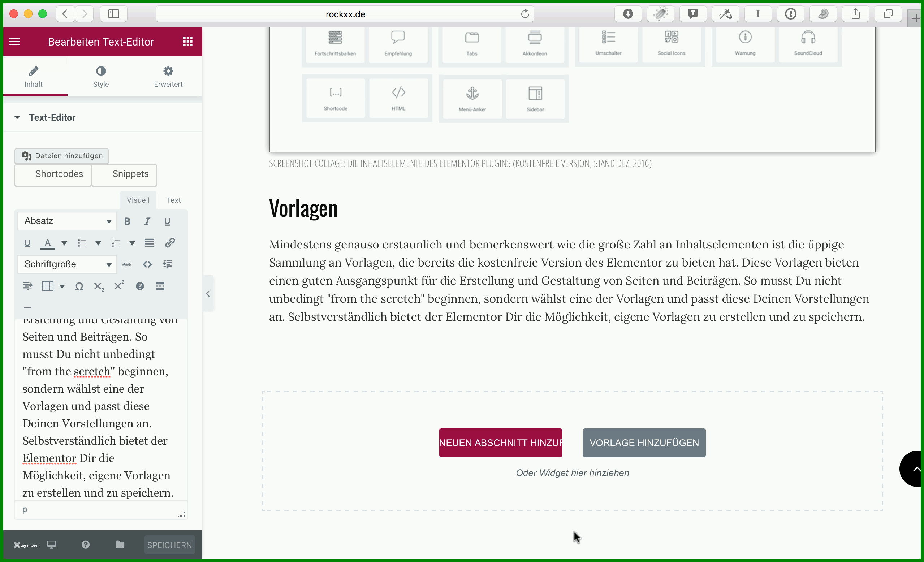
Task: Insert a bulleted list
Action: (x=82, y=243)
